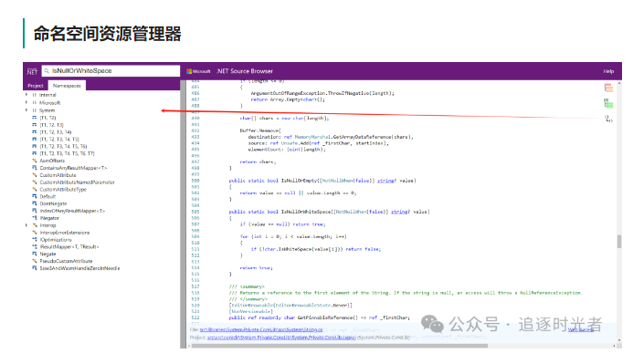Expand the Interop class node
633x364 pixels.
(26, 225)
